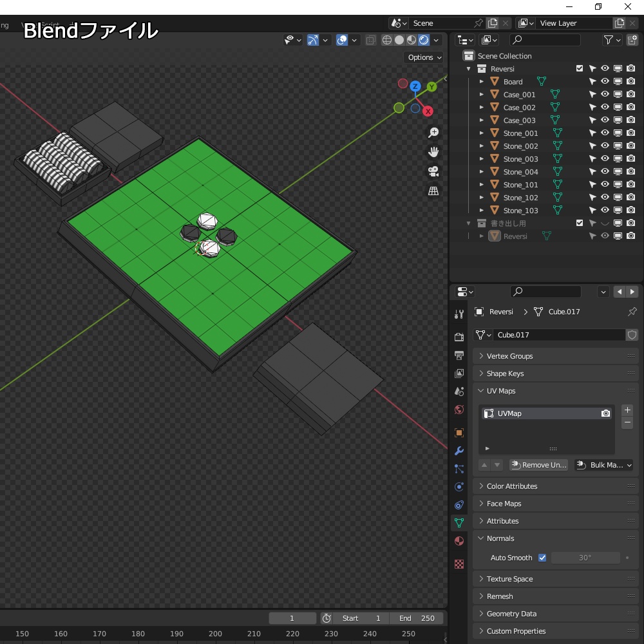The width and height of the screenshot is (644, 644).
Task: Select solid viewport shading
Action: [399, 40]
